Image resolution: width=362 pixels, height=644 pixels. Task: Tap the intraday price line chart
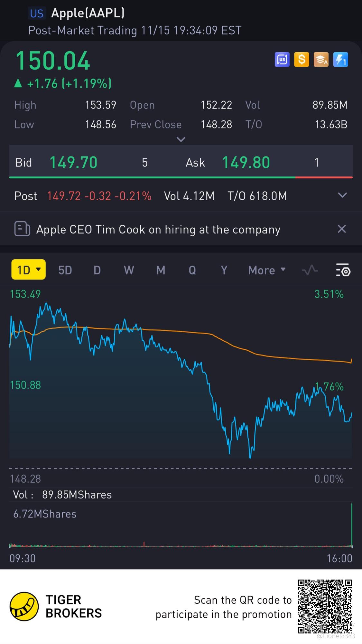pos(181,380)
